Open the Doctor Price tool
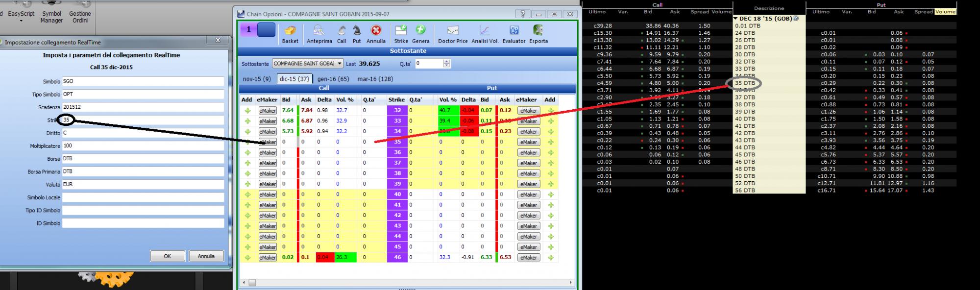 coord(453,34)
